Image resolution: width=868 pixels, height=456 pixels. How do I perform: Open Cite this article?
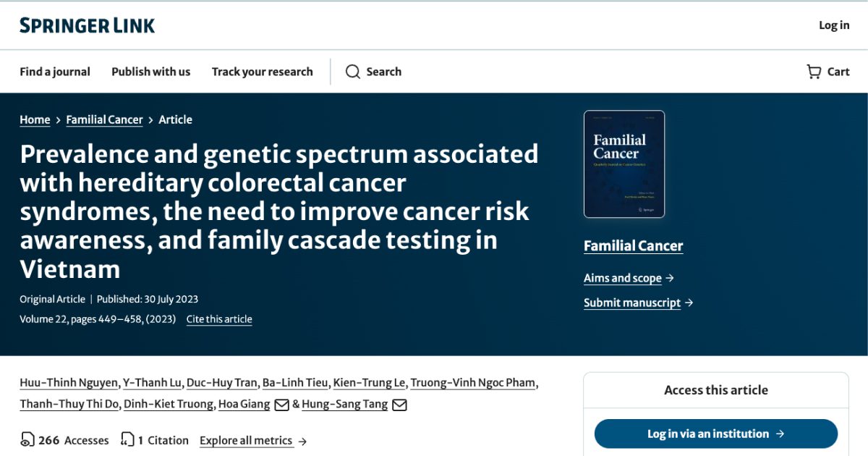point(219,318)
